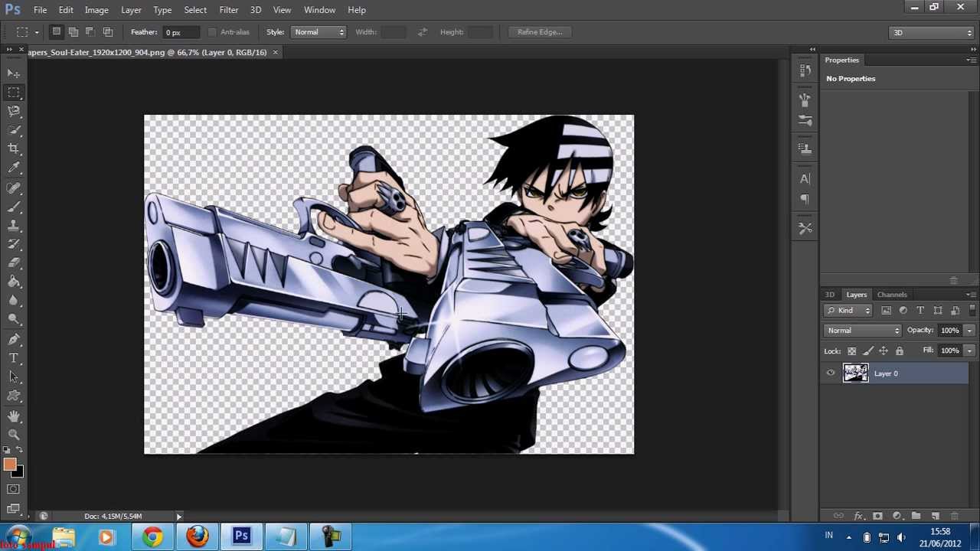Image resolution: width=980 pixels, height=551 pixels.
Task: Choose Subtract from selection mode
Action: [90, 32]
